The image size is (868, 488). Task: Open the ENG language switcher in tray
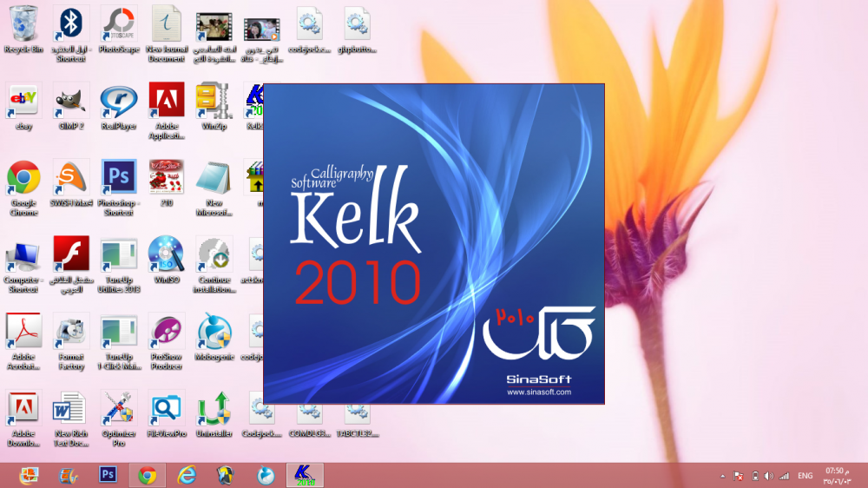click(x=806, y=476)
